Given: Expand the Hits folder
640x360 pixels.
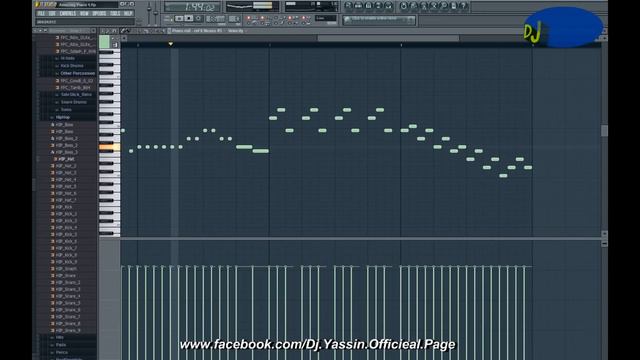Looking at the screenshot, I should click(x=60, y=338).
